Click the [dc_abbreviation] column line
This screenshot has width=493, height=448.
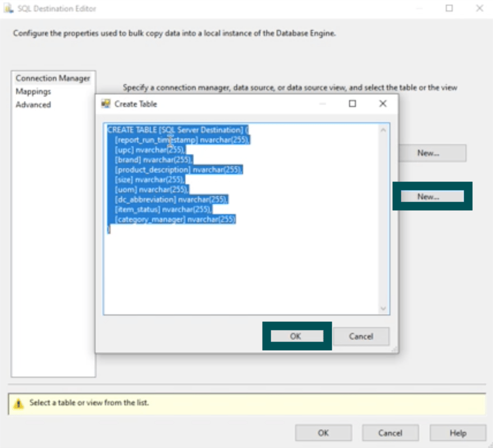171,200
